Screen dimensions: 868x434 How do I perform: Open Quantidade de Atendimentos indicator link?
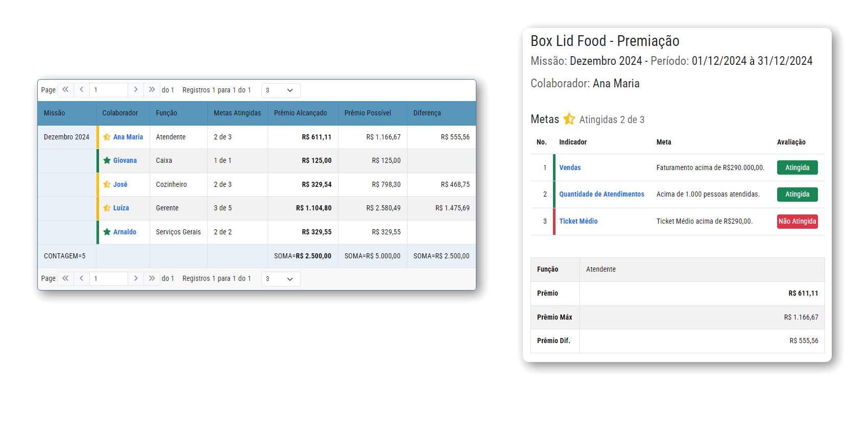pyautogui.click(x=601, y=194)
